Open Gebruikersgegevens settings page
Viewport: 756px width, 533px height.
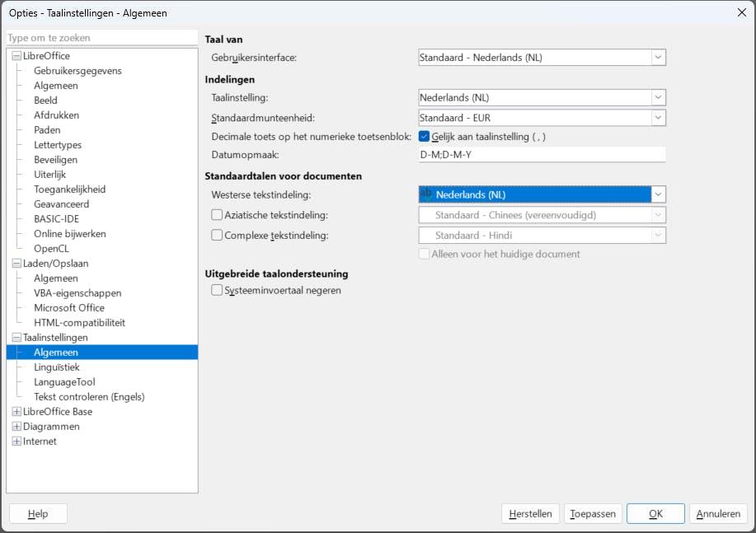click(x=77, y=71)
